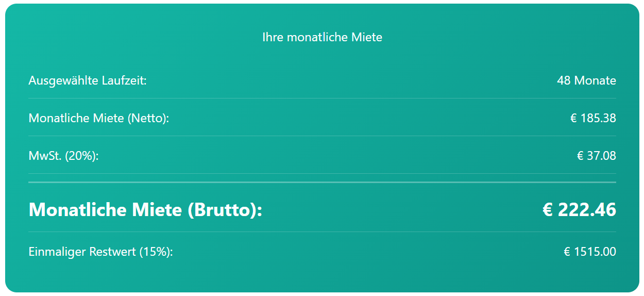Select the VAT amount € 37.08
Screen dimensions: 644x296
596,156
